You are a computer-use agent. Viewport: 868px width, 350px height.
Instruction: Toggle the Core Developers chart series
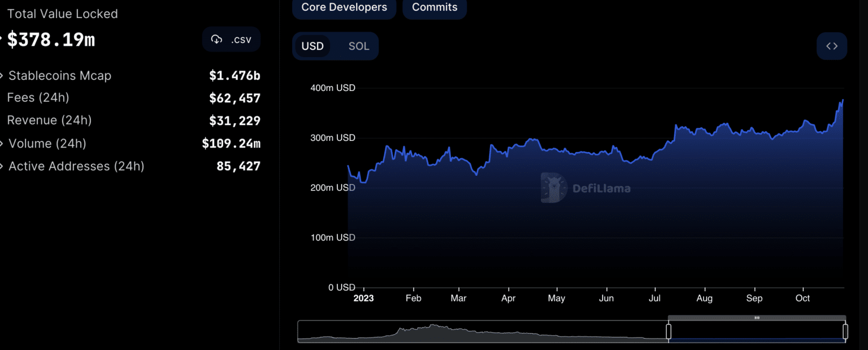click(x=344, y=7)
